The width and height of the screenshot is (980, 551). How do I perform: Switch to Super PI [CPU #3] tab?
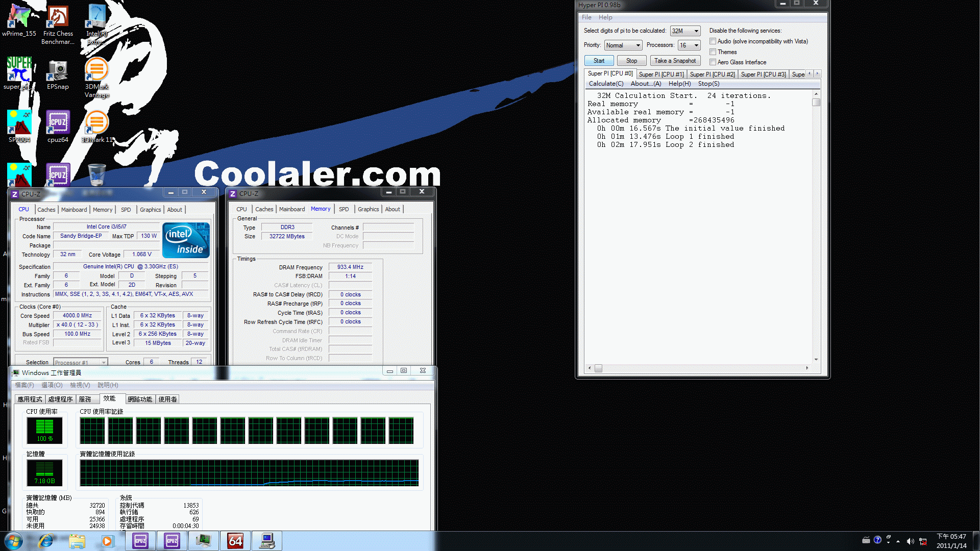[763, 74]
